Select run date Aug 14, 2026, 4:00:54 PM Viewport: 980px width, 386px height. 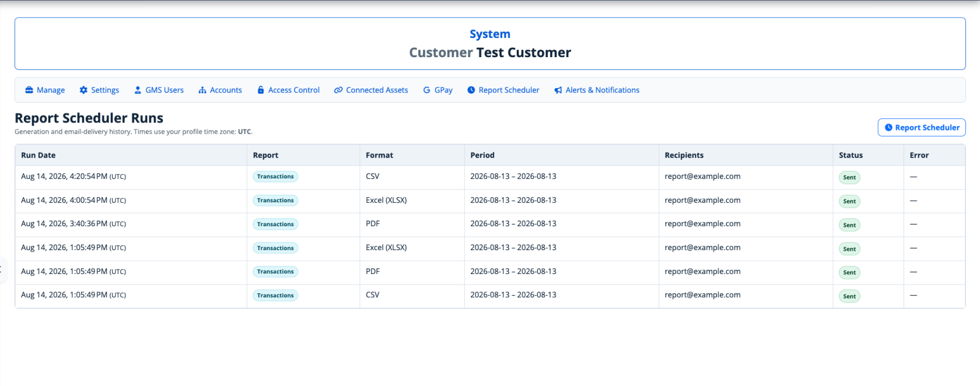[73, 201]
